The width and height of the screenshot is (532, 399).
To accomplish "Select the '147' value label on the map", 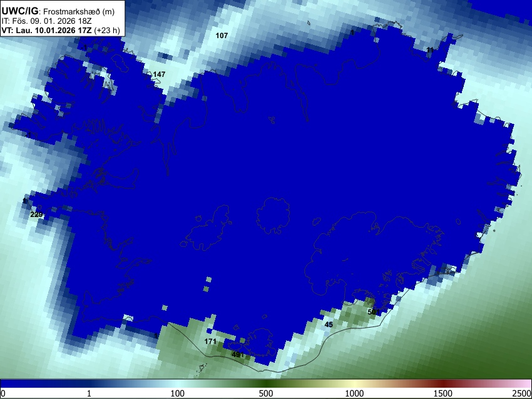I will 159,74.
